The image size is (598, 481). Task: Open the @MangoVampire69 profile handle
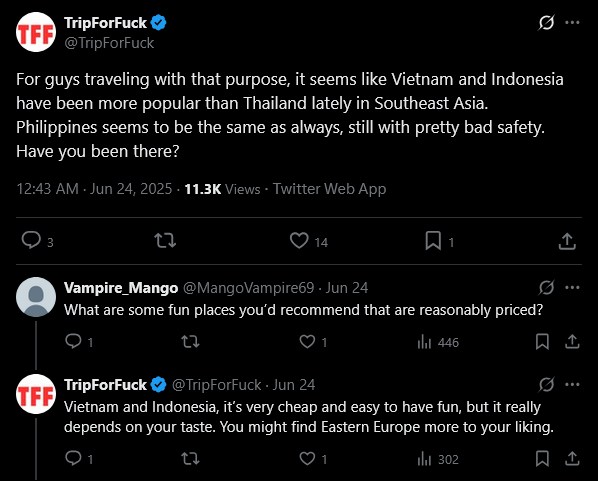tap(249, 288)
